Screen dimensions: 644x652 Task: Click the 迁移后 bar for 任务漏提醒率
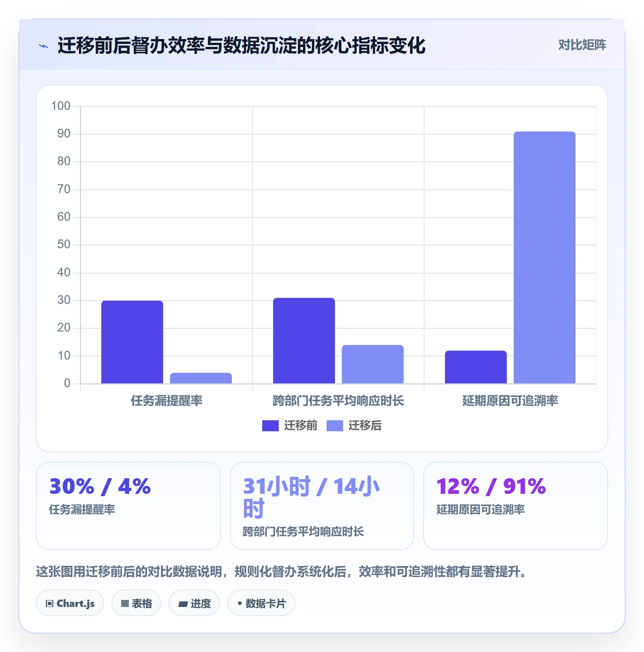(x=201, y=378)
